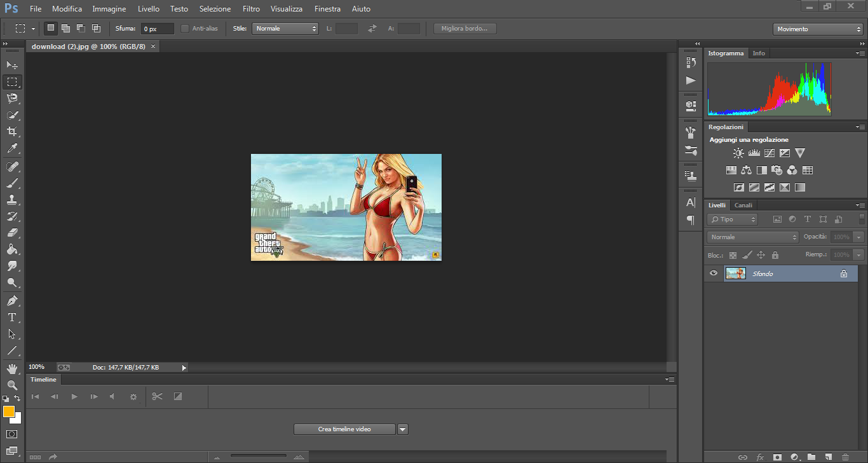Image resolution: width=868 pixels, height=463 pixels.
Task: Open the Character panel icon
Action: coord(691,202)
